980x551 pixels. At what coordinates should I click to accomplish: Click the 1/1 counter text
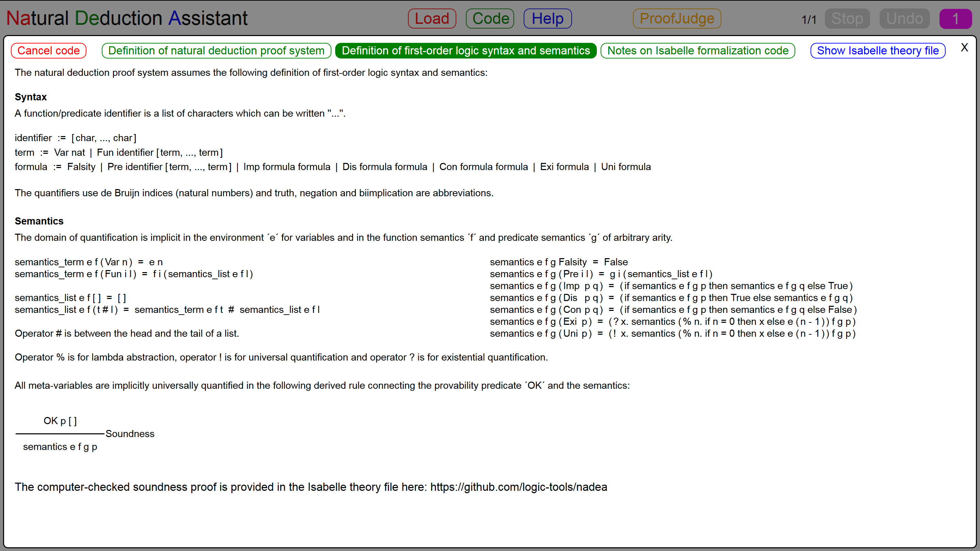click(x=809, y=19)
